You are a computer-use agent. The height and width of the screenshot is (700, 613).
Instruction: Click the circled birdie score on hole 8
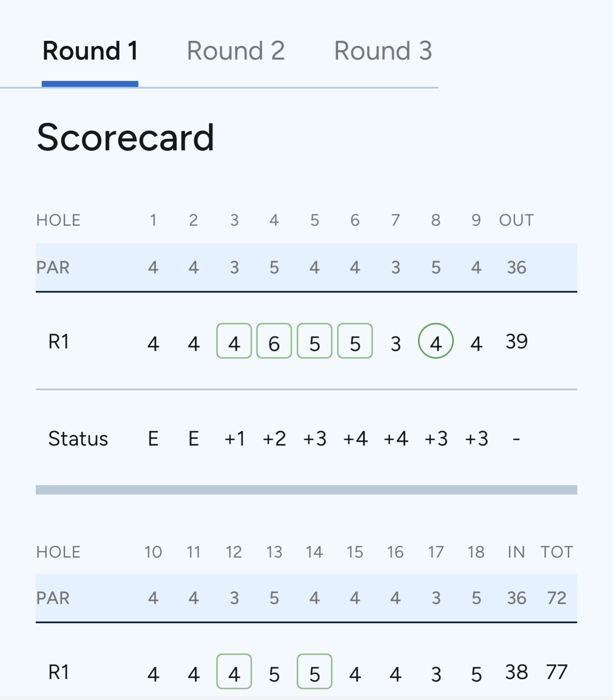(x=435, y=341)
